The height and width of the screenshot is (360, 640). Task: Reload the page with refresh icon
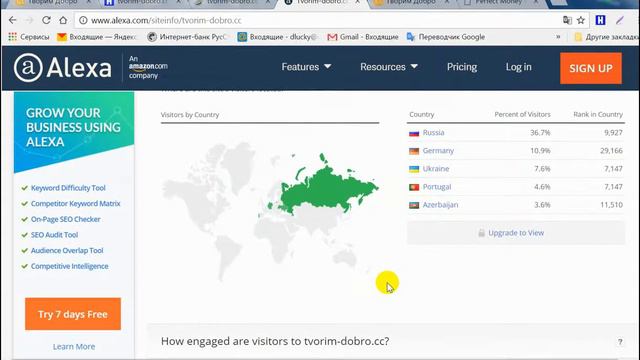click(x=46, y=20)
